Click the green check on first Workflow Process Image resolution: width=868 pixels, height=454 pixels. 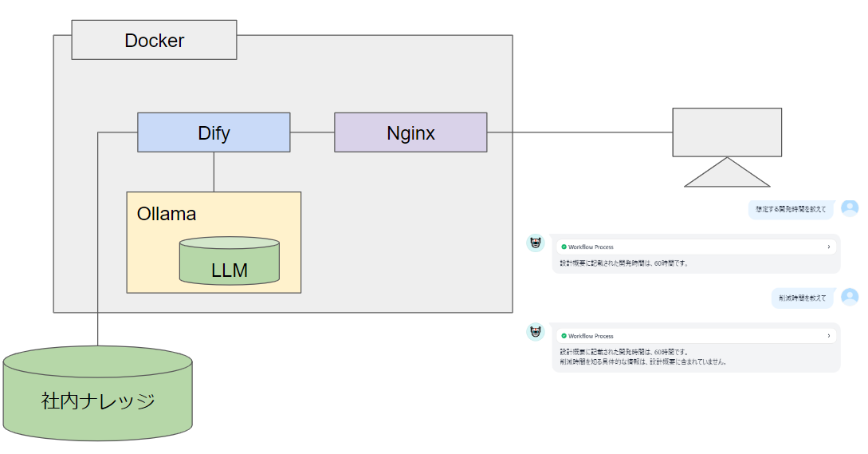tap(564, 247)
